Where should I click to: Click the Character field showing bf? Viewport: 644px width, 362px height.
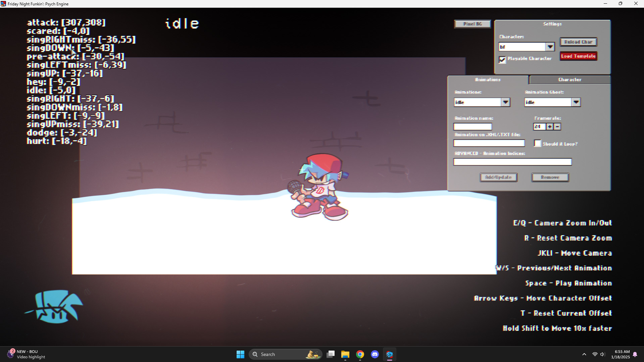(523, 47)
